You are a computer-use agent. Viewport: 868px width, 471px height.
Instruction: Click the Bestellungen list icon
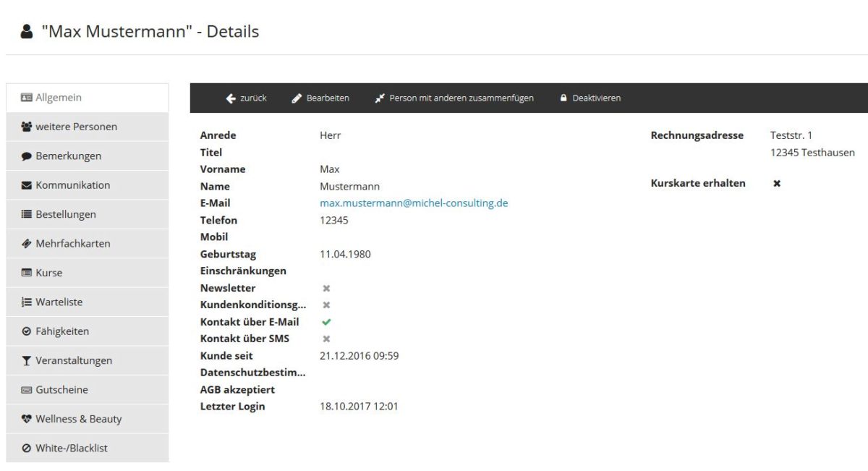pyautogui.click(x=27, y=214)
